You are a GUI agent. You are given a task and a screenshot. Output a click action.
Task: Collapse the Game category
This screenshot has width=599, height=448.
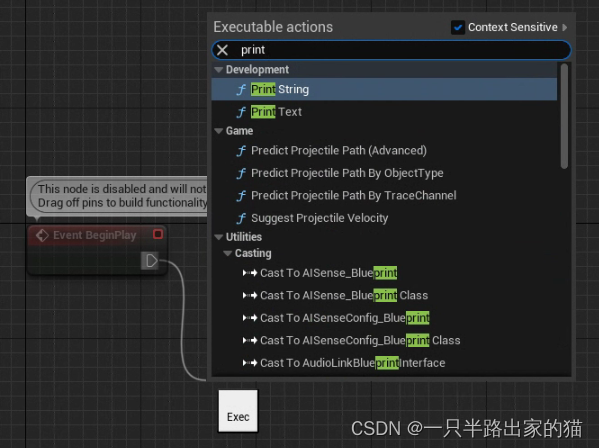(x=219, y=131)
